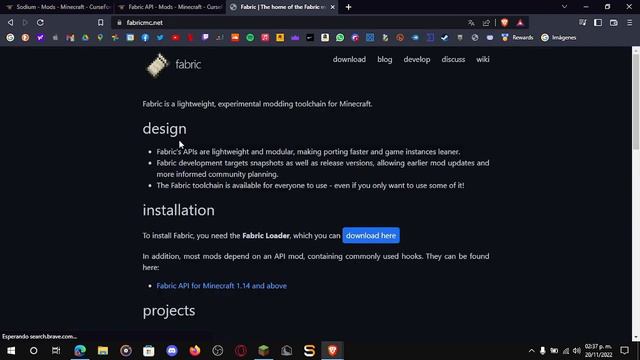640x360 pixels.
Task: Toggle the browser sidebar panel icon
Action: coord(598,23)
